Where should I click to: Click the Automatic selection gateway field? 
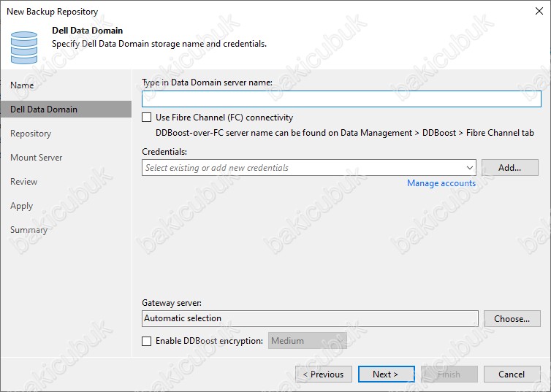310,318
